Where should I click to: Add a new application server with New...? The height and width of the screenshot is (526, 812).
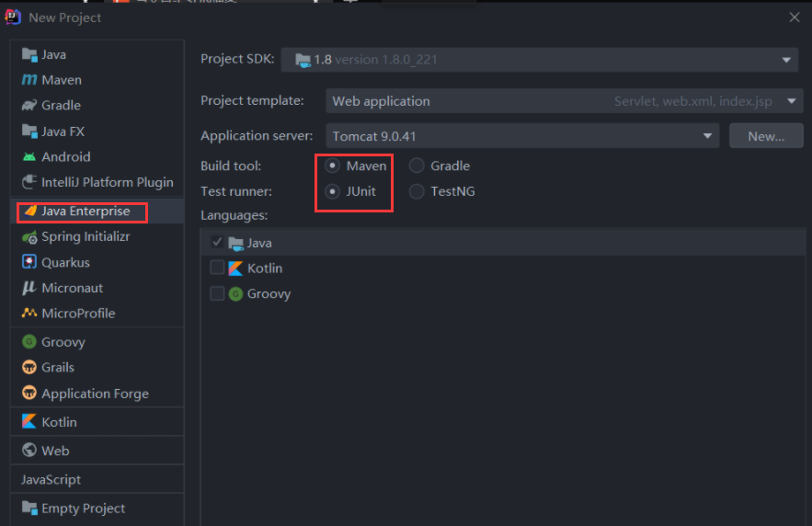[x=766, y=136]
